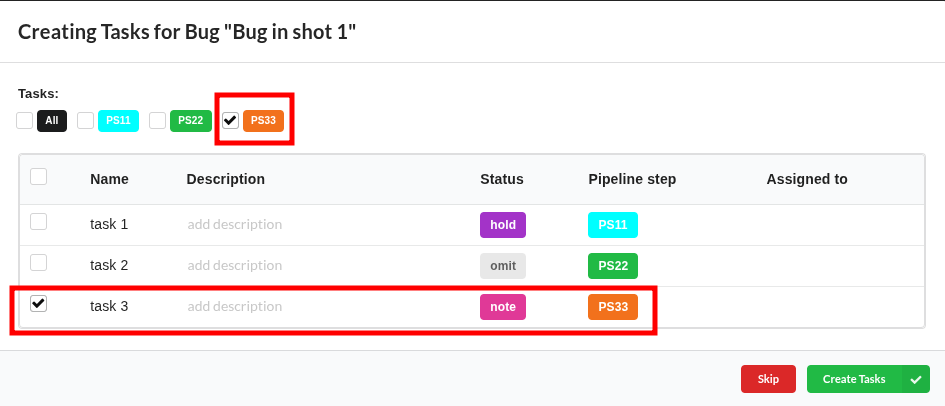Click the task 2 description field
Viewport: 945px width, 406px height.
[235, 266]
